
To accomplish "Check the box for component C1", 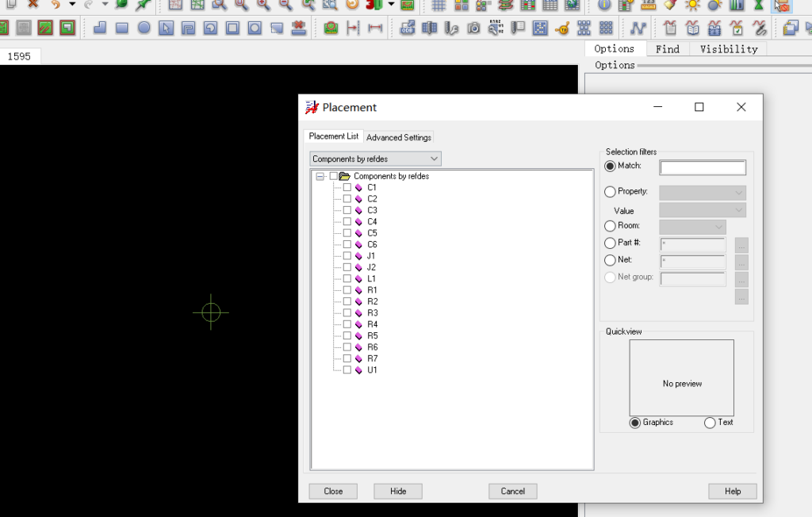I will pyautogui.click(x=347, y=188).
